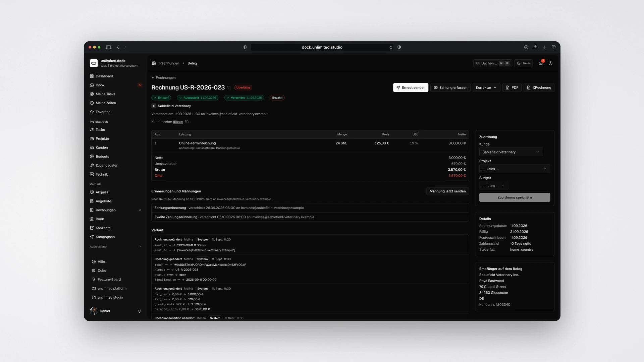The width and height of the screenshot is (644, 362).
Task: Open the Bank section
Action: coord(116,219)
